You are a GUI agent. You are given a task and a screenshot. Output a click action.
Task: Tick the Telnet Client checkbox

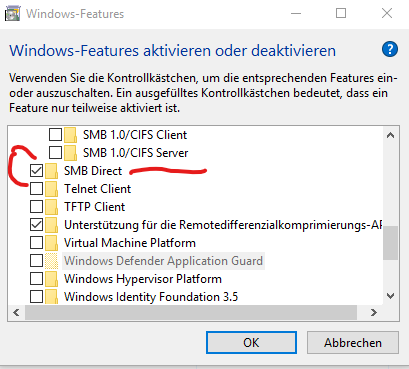coord(36,189)
